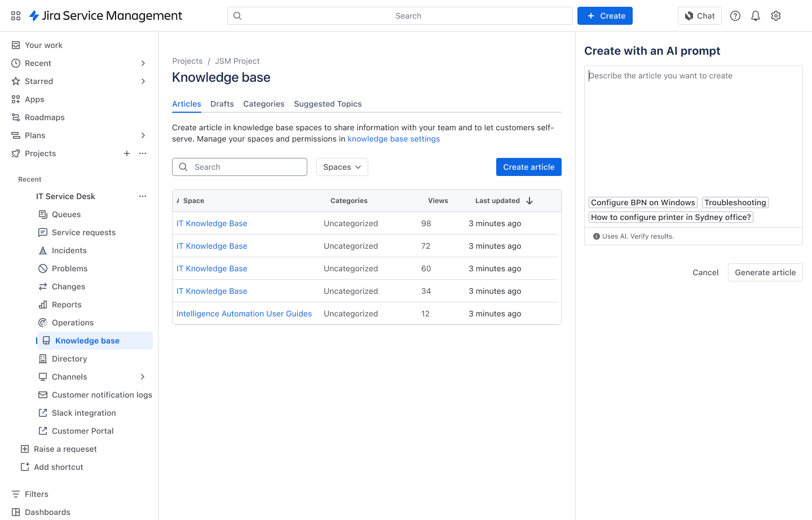This screenshot has width=812, height=520.
Task: Open Dashboards in the sidebar
Action: click(47, 512)
